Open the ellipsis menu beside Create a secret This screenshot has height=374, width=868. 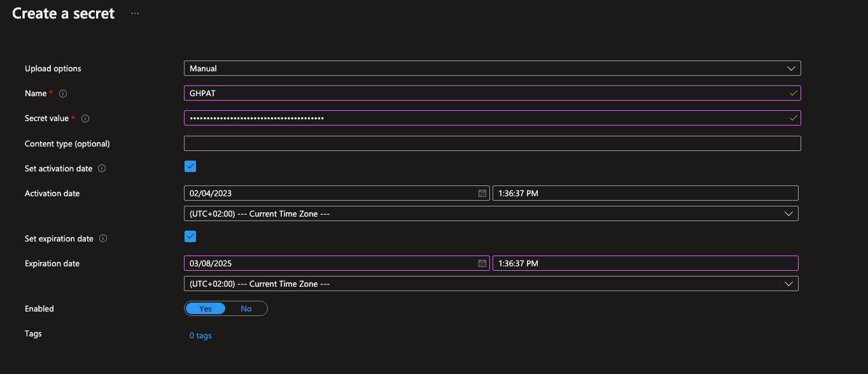coord(134,13)
